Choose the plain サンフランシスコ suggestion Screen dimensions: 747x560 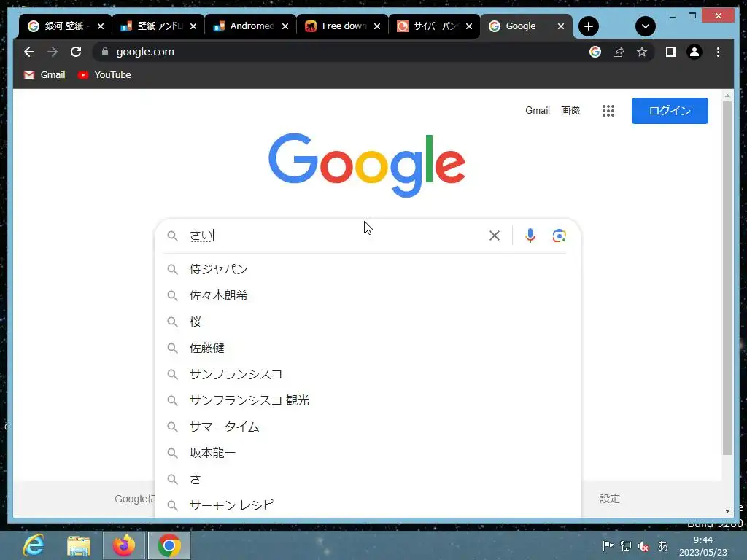click(x=368, y=374)
